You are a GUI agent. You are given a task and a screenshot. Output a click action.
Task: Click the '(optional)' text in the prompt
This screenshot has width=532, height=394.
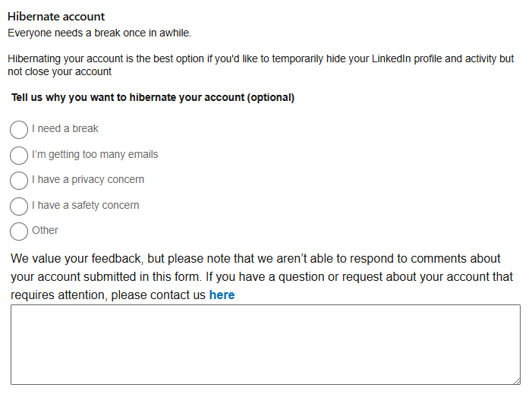click(271, 97)
